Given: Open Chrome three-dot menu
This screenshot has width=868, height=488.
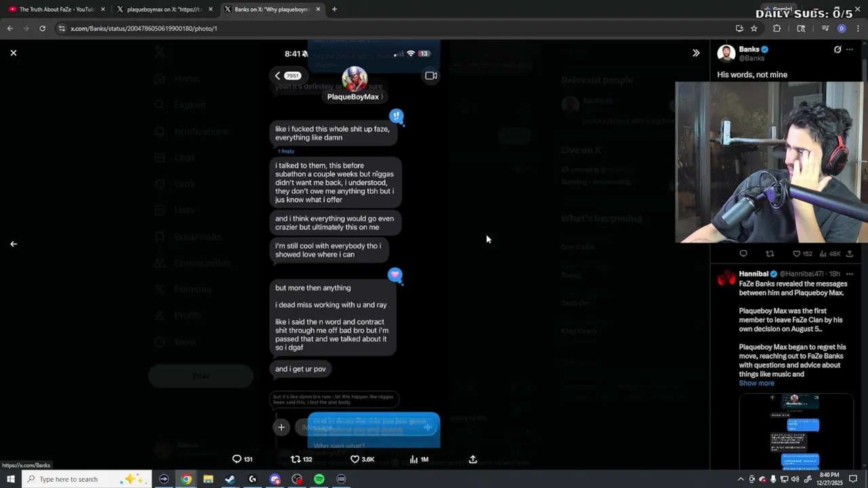Looking at the screenshot, I should [x=856, y=28].
